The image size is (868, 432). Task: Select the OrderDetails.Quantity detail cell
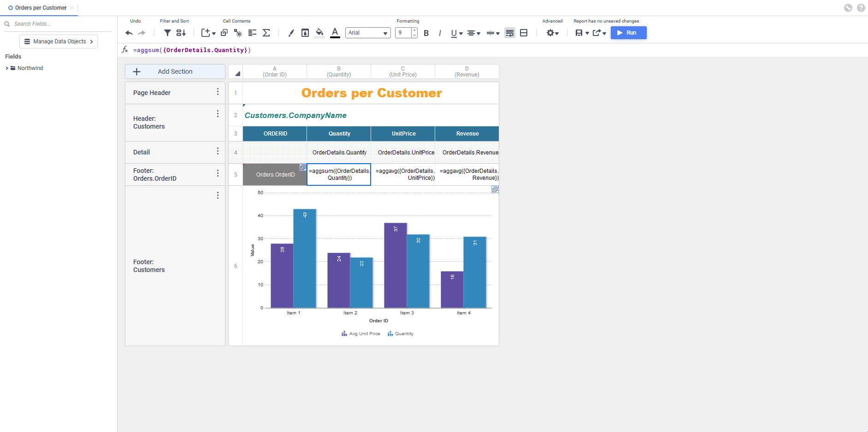coord(339,152)
